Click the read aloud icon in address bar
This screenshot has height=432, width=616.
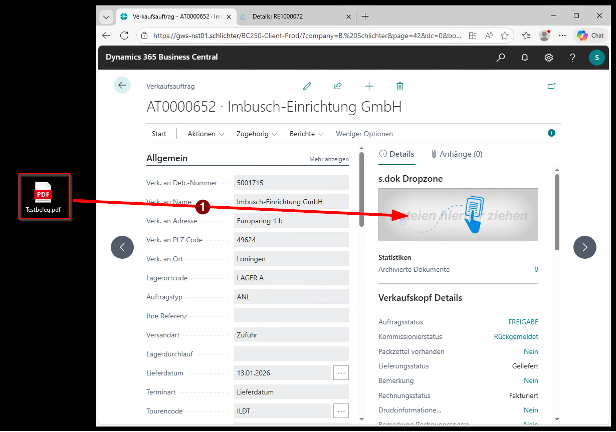[489, 36]
